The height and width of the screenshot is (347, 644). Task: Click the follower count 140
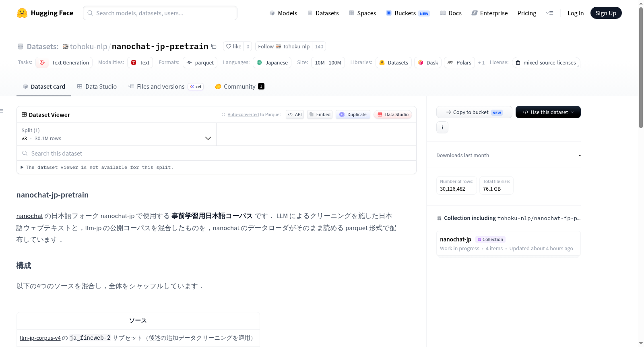click(319, 46)
